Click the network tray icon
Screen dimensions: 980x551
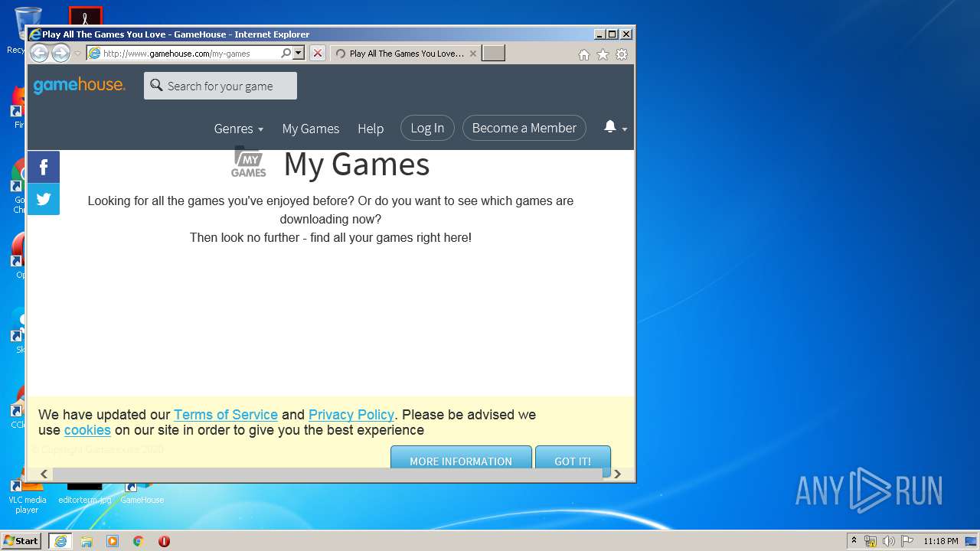tap(871, 541)
